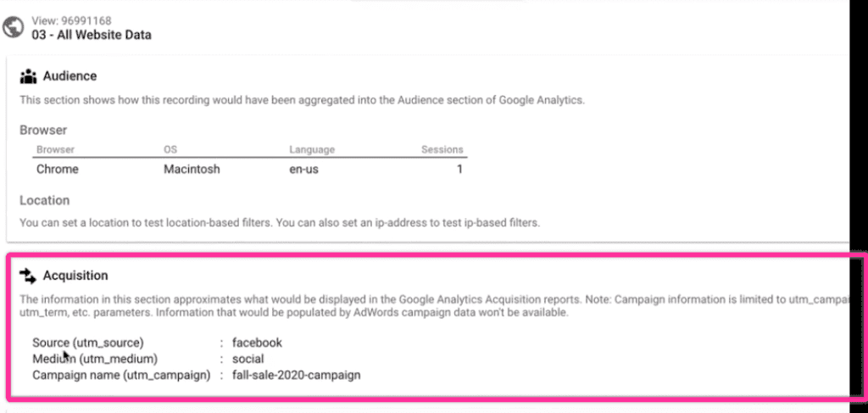The width and height of the screenshot is (868, 413).
Task: Click the Location subsection heading
Action: [45, 200]
